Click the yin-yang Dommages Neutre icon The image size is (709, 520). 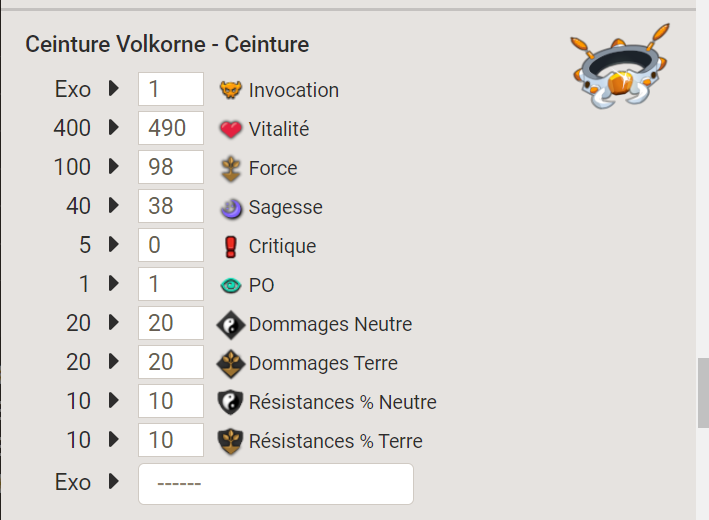tap(231, 325)
